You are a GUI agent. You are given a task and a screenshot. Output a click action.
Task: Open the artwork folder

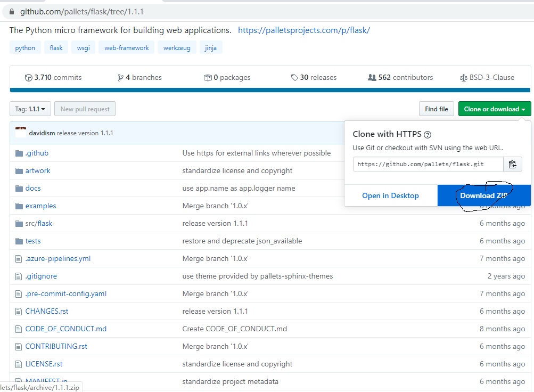coord(38,170)
